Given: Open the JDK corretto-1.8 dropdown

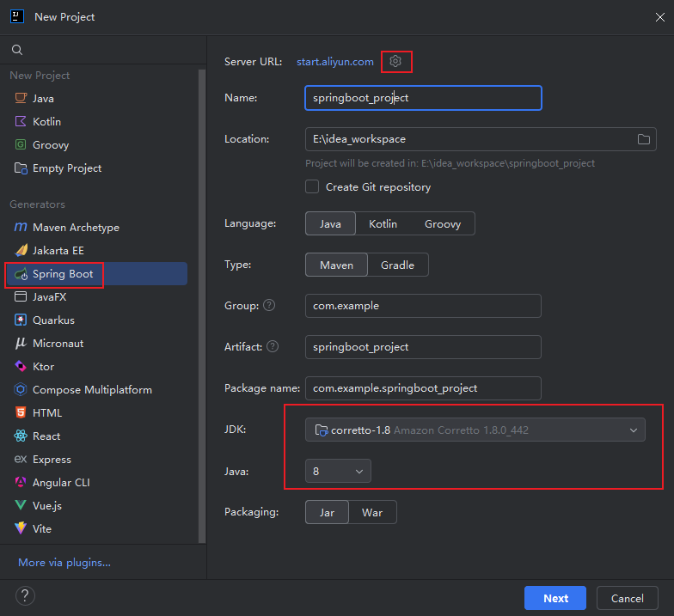Looking at the screenshot, I should [x=475, y=430].
